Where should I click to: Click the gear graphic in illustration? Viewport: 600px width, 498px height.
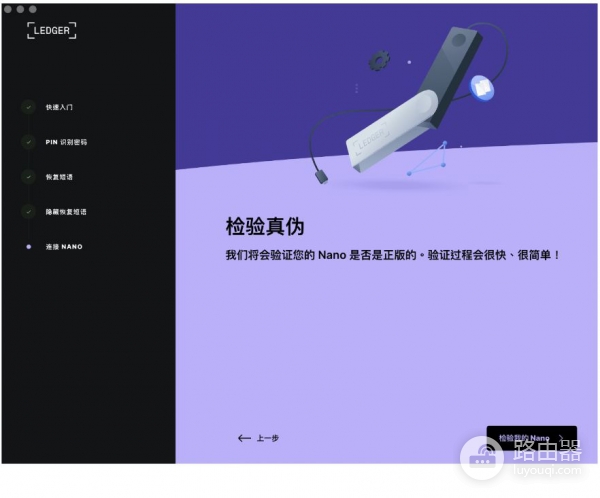point(379,61)
